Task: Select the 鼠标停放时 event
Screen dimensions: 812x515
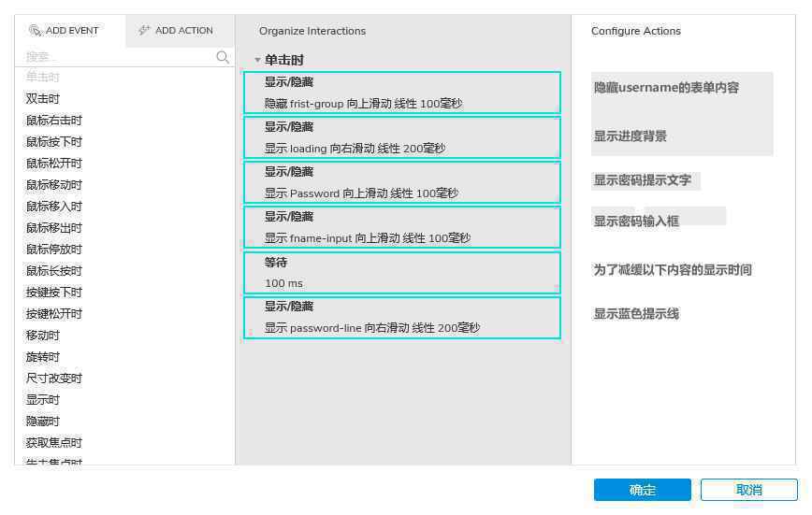Action: [x=54, y=249]
